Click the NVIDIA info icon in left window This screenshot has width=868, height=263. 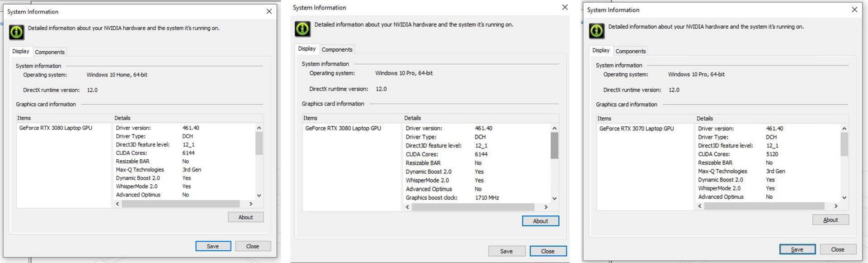(17, 32)
